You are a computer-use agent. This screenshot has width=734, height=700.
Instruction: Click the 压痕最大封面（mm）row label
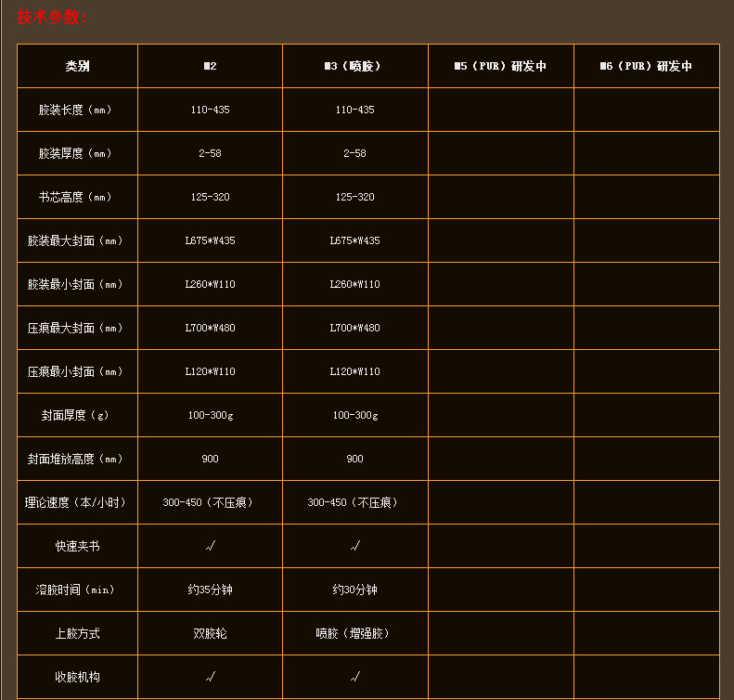(76, 328)
